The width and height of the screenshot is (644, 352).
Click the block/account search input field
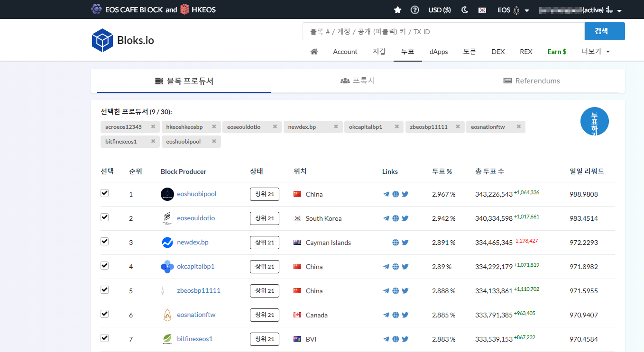click(443, 31)
